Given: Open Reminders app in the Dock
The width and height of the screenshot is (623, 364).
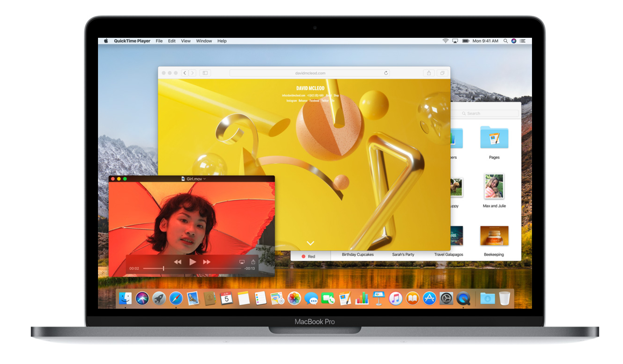Looking at the screenshot, I should 260,299.
